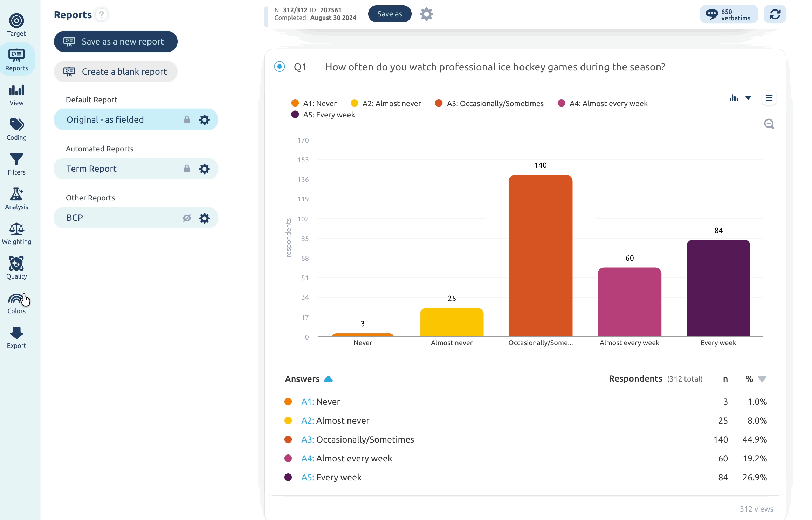Expand the chart type dropdown arrow

(748, 98)
